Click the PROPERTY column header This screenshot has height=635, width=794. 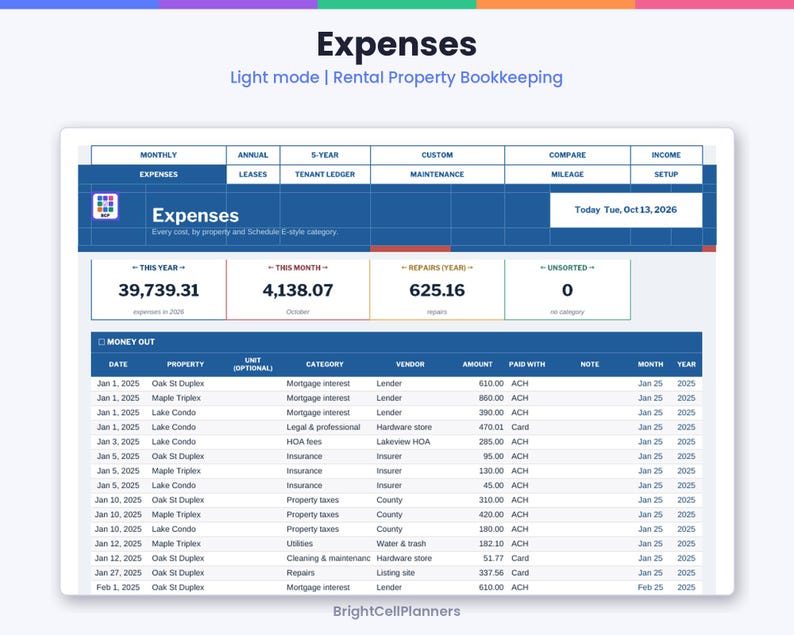click(x=185, y=364)
